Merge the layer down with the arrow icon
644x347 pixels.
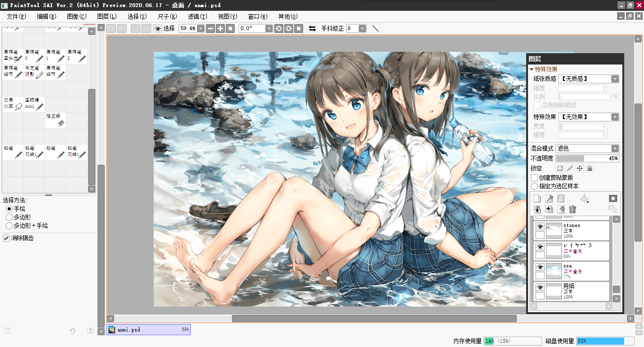click(537, 209)
